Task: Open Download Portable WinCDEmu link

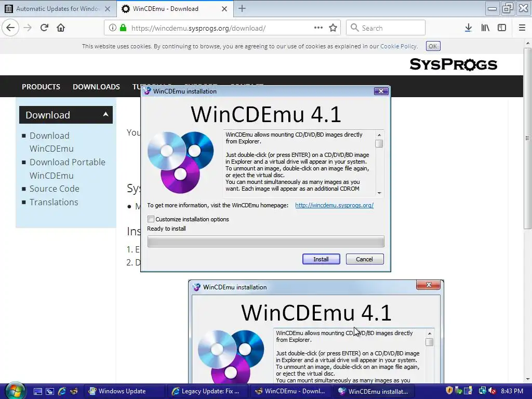Action: [68, 169]
